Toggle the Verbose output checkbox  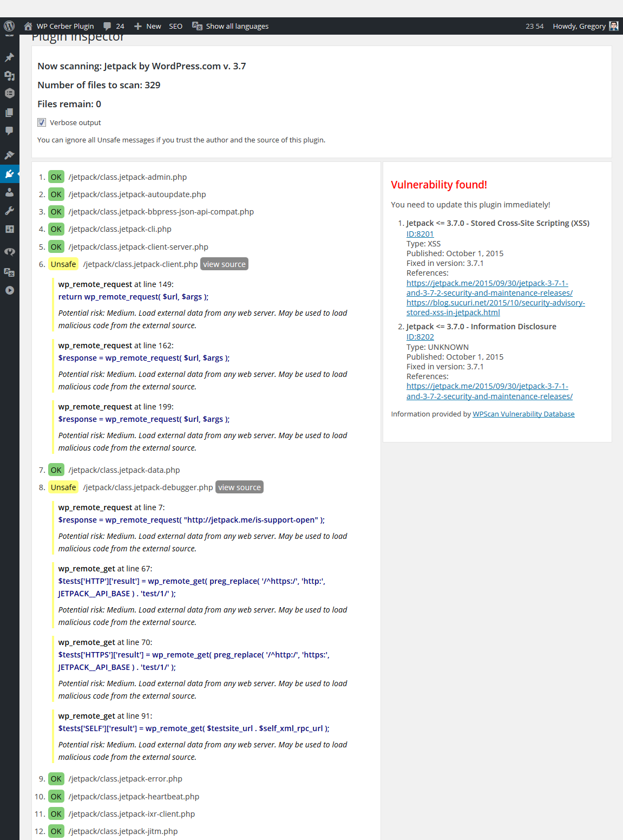pyautogui.click(x=42, y=122)
